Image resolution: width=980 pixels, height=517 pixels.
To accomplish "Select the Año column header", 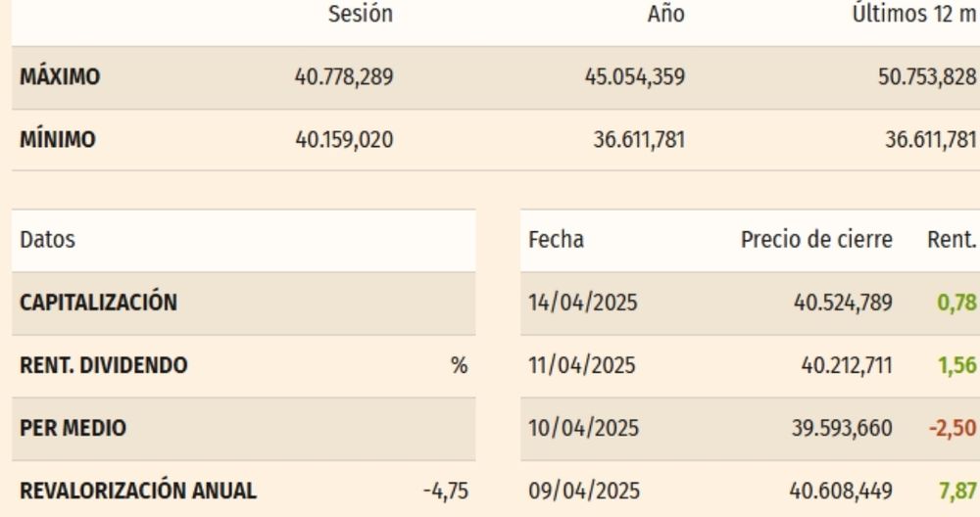I will coord(666,14).
